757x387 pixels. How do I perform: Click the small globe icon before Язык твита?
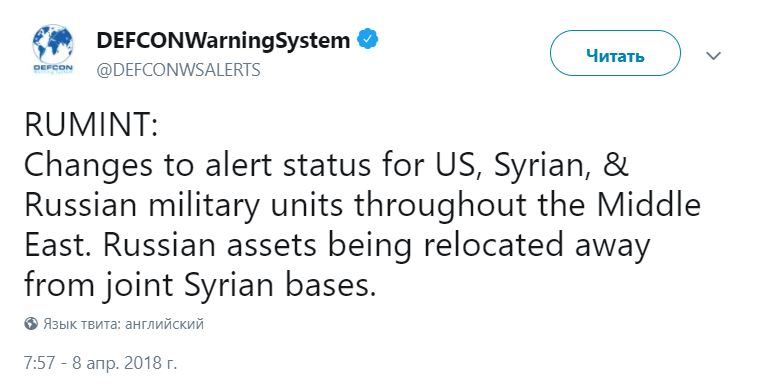click(31, 323)
